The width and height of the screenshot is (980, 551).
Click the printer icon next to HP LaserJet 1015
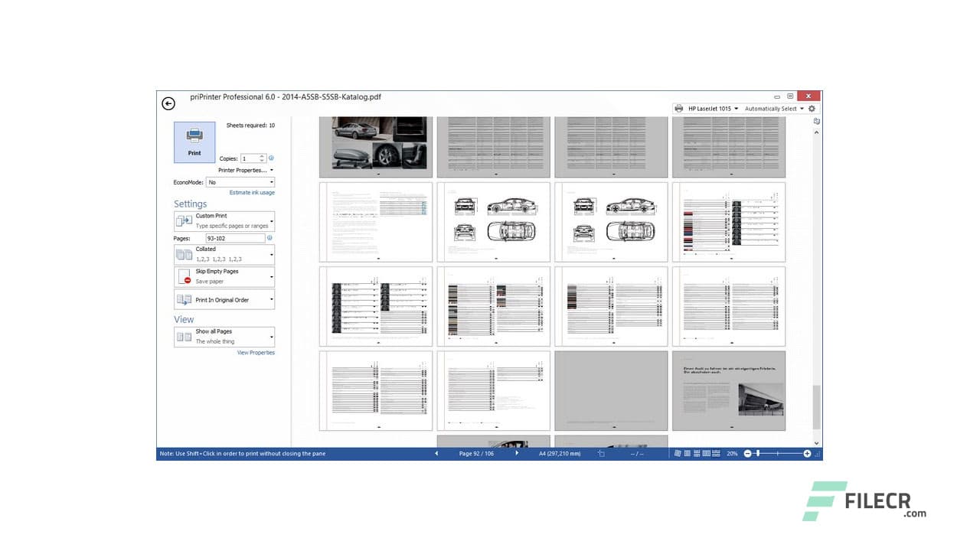coord(679,108)
